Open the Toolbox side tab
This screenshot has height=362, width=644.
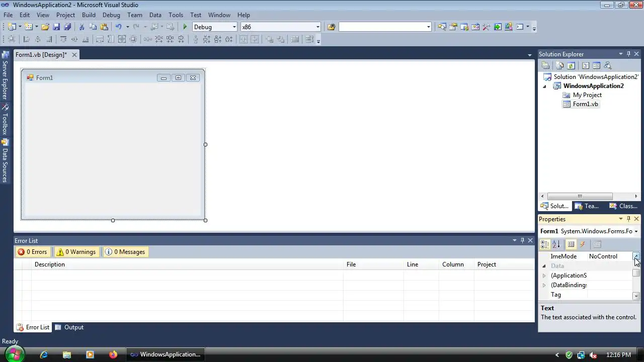point(5,120)
